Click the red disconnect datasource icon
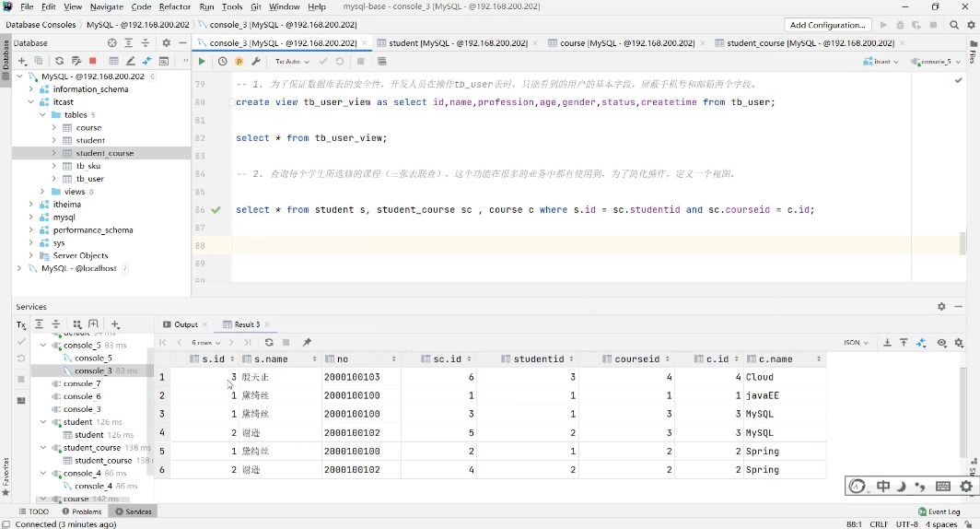 92,61
